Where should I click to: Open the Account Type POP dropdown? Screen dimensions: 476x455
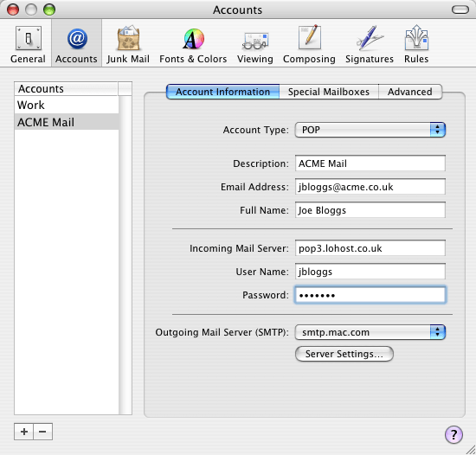point(370,130)
